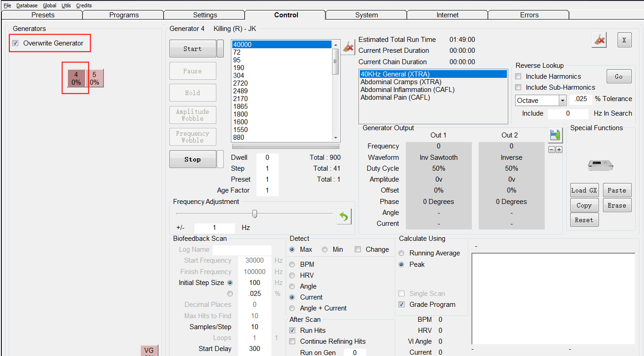The width and height of the screenshot is (644, 356).
Task: Click the plus icon under the save button
Action: coord(559,150)
